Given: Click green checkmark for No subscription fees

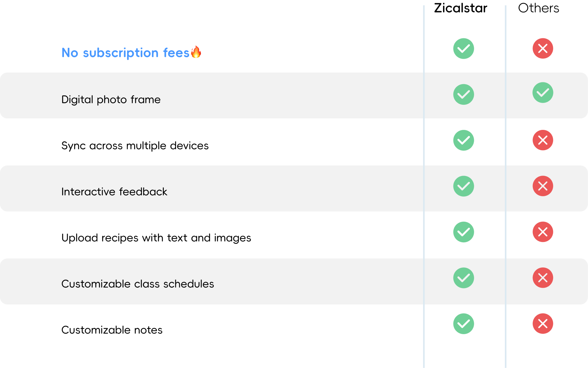Looking at the screenshot, I should tap(463, 49).
